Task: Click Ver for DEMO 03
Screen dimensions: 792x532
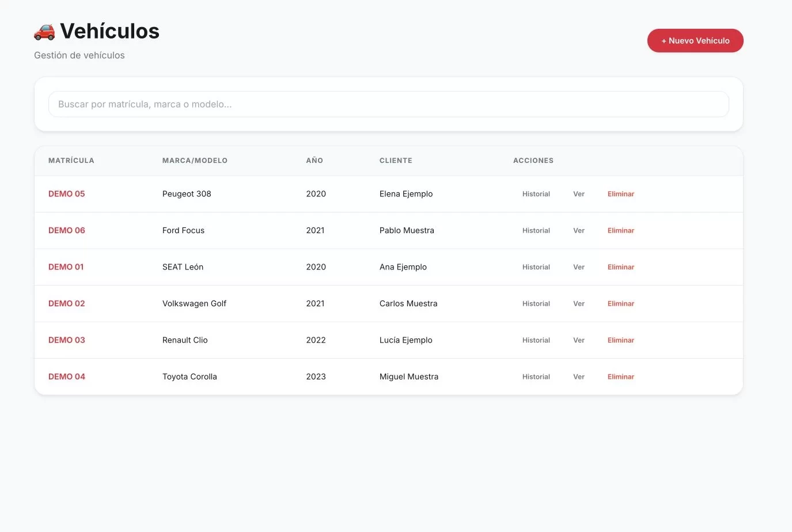Action: (579, 340)
